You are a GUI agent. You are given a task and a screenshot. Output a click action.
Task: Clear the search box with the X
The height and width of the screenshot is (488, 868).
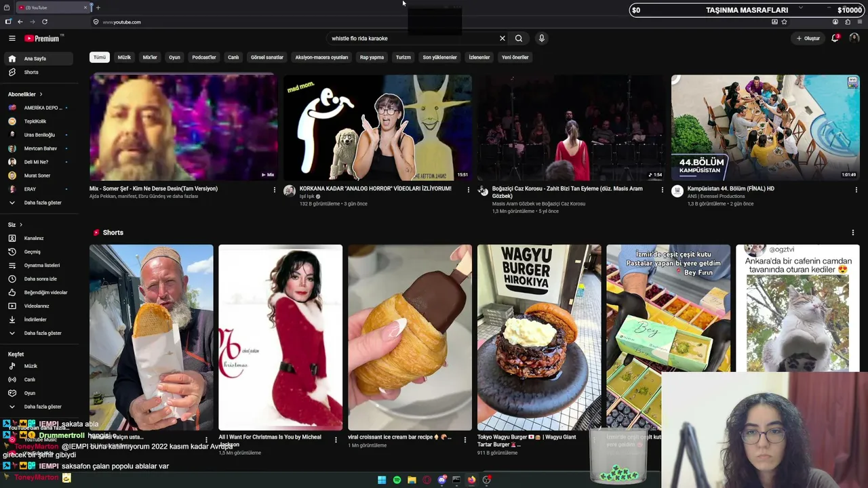(502, 39)
